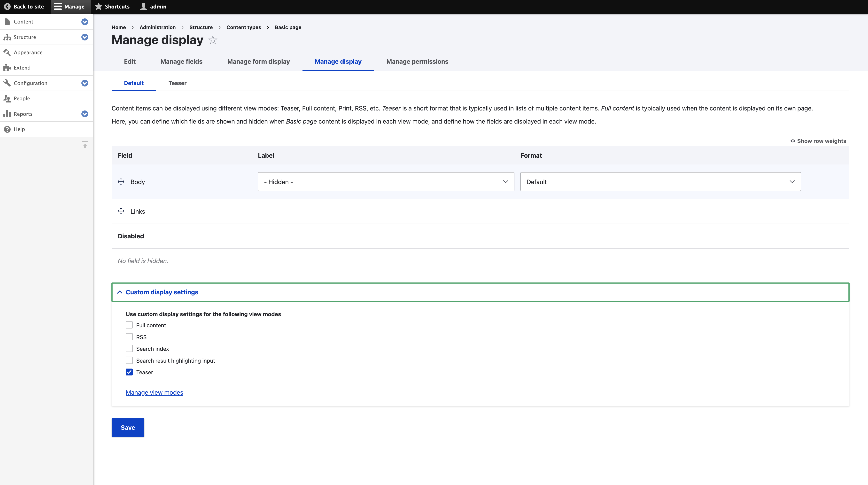Open Help via the question mark icon
The width and height of the screenshot is (868, 485).
7,129
